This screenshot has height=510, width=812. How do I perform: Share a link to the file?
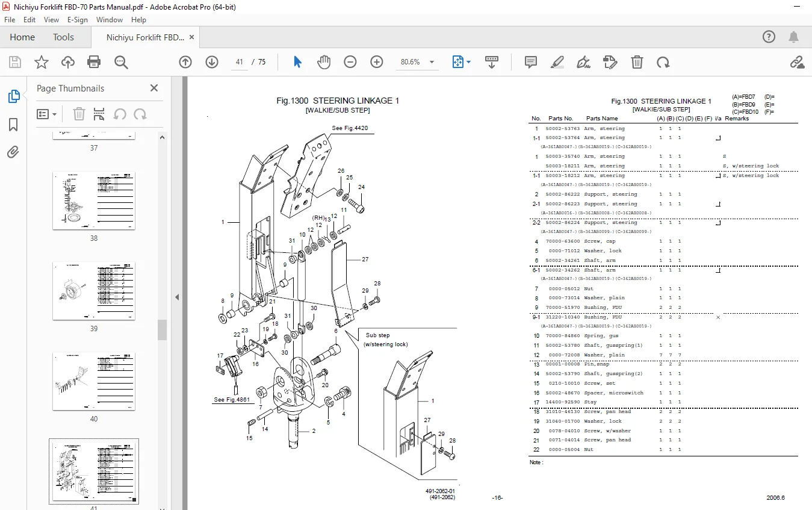tap(797, 62)
